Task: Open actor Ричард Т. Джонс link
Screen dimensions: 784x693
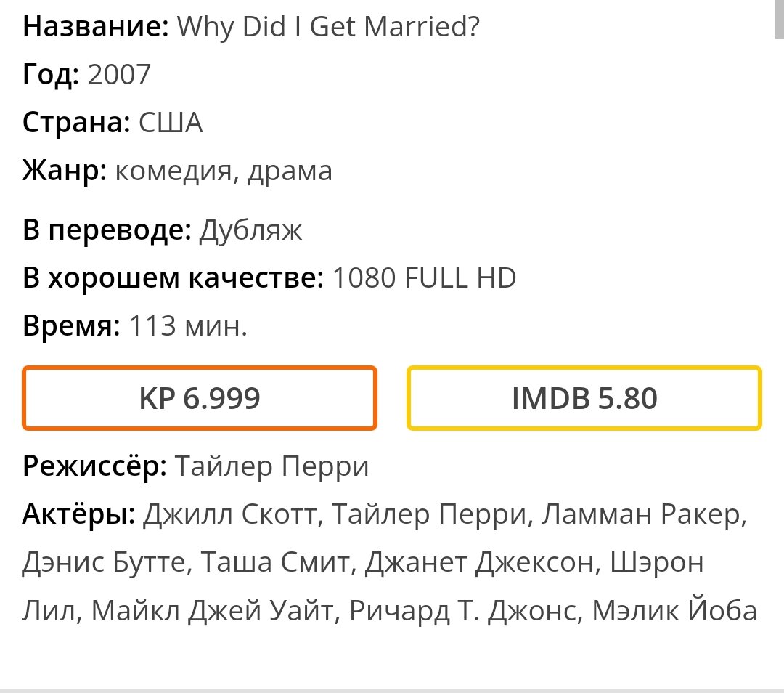Action: (466, 610)
